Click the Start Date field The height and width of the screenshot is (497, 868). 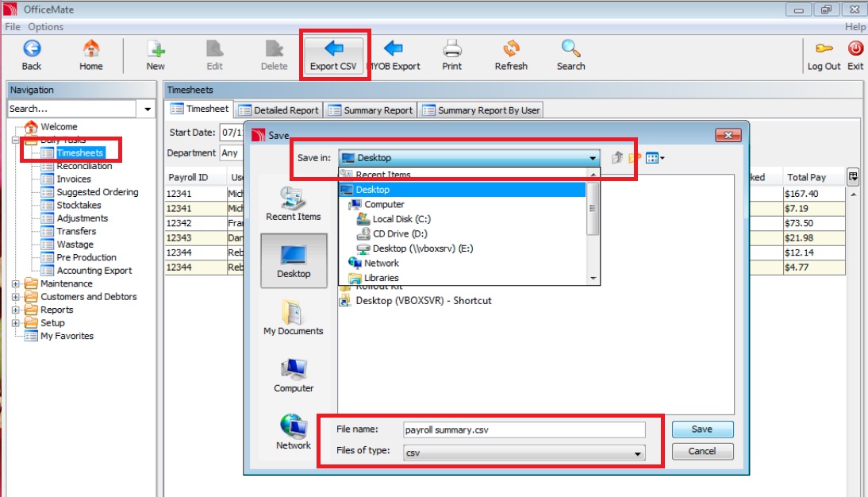pyautogui.click(x=232, y=133)
